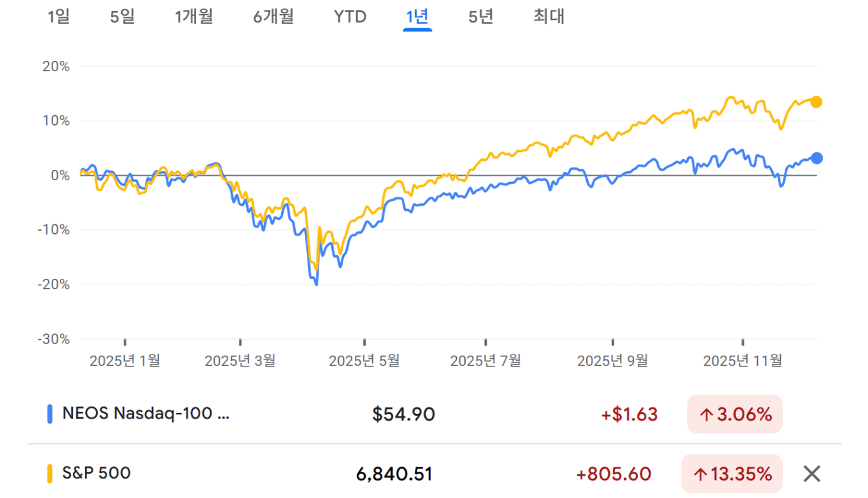
Task: Select the 1일 time range tab
Action: click(58, 17)
